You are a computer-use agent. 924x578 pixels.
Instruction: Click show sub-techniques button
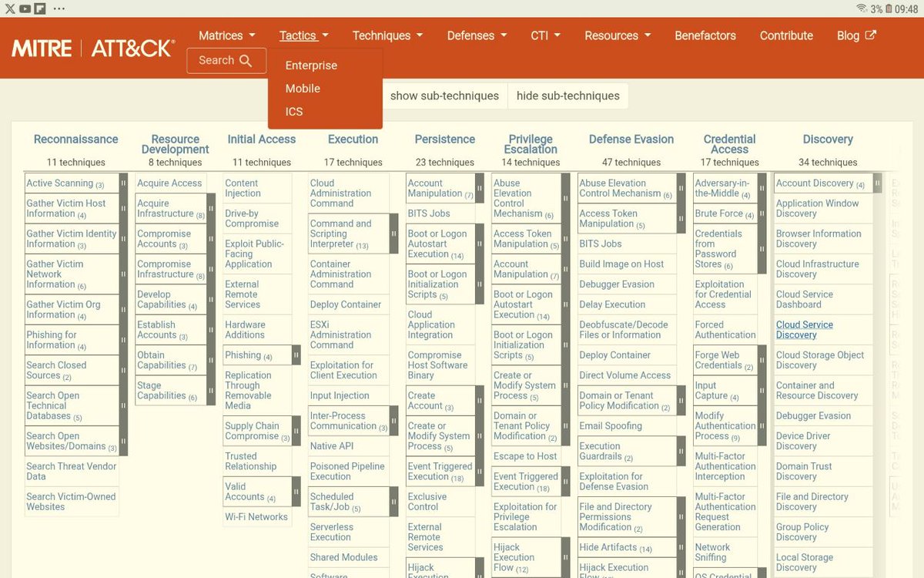pos(444,96)
